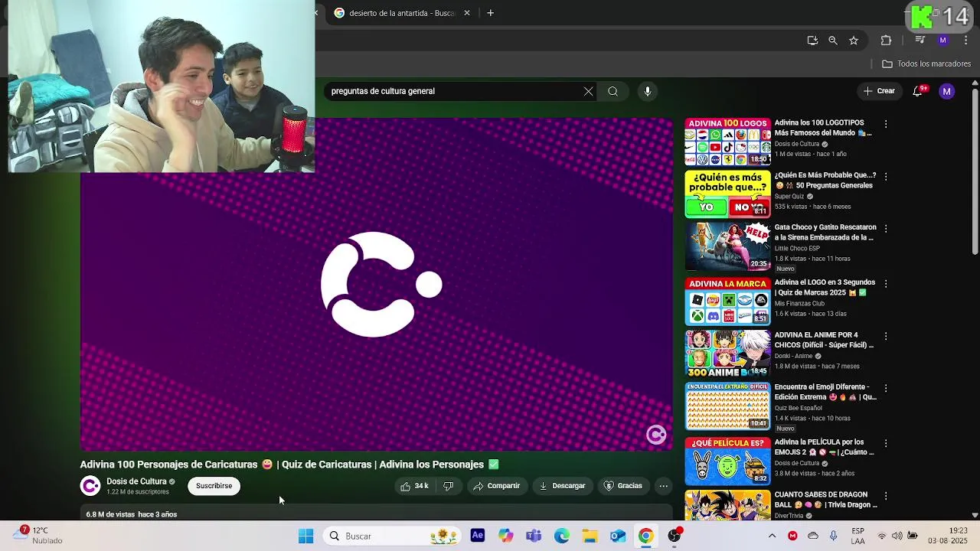Bookmark this page with the star icon

[x=854, y=41]
